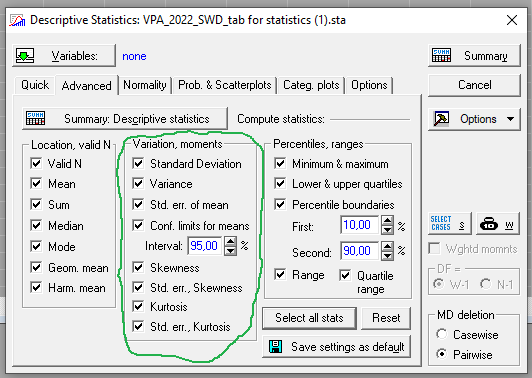Toggle Lower & upper quartiles checkbox
532x378 pixels.
pyautogui.click(x=280, y=184)
